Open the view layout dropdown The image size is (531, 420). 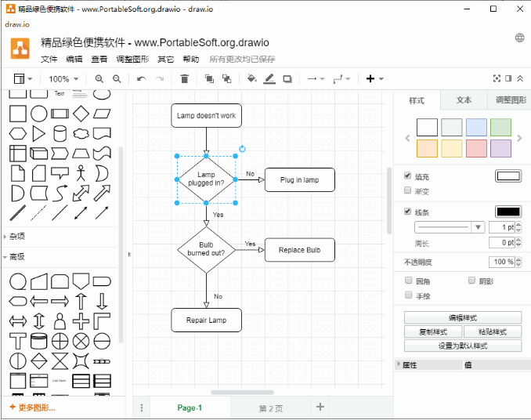pyautogui.click(x=23, y=79)
